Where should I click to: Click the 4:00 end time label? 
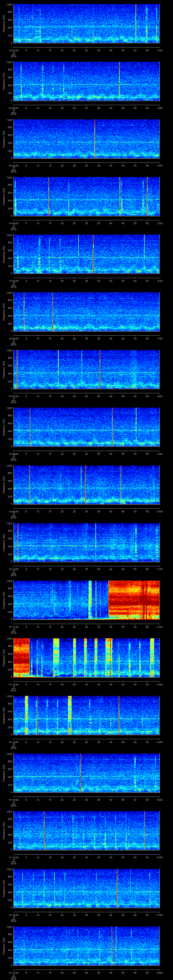(160, 166)
